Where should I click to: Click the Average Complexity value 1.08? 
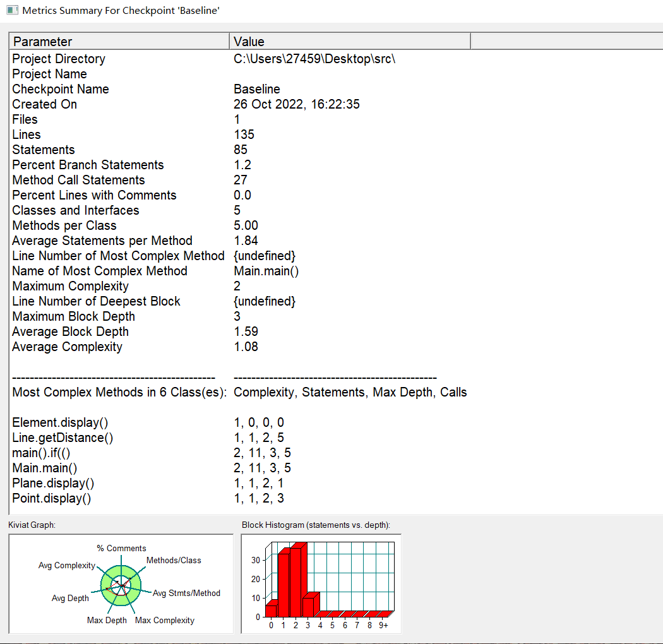246,347
